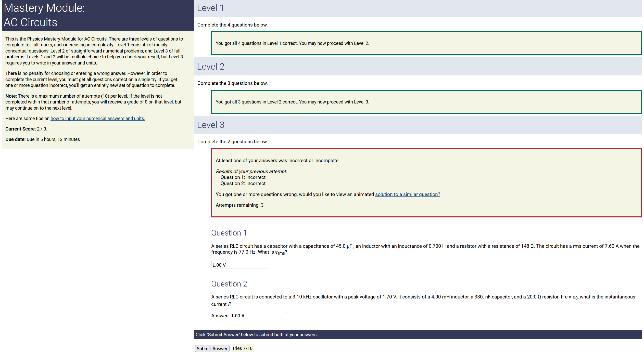Click Level 2 all correct message box
Viewport: 644px width, 352px height.
pyautogui.click(x=426, y=102)
